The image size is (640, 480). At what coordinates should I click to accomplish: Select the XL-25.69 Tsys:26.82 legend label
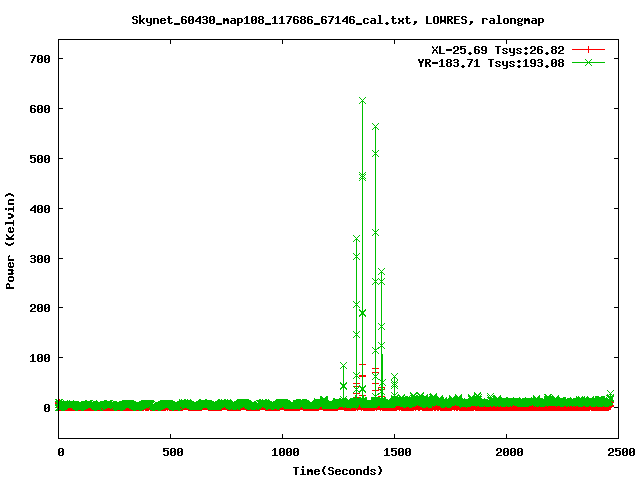(x=498, y=50)
